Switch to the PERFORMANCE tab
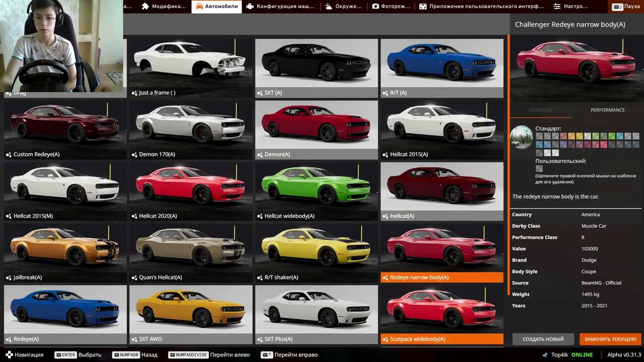Image resolution: width=644 pixels, height=362 pixels. [607, 110]
